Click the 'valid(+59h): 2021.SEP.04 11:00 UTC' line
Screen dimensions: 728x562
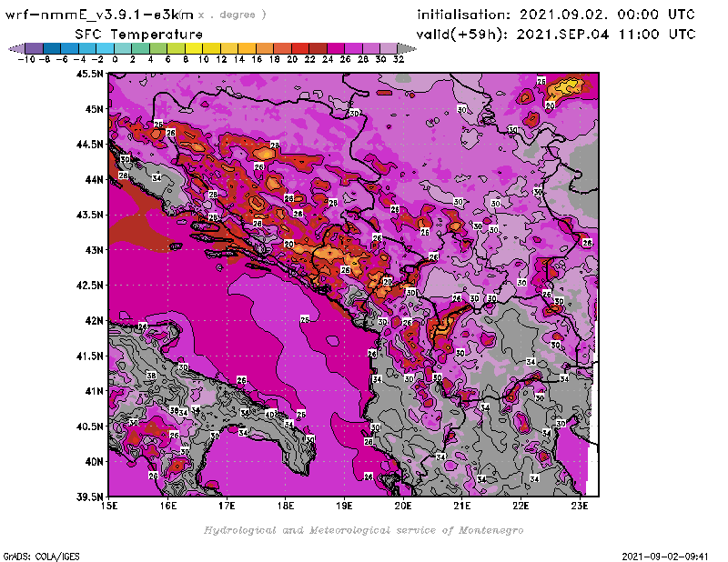[x=556, y=35]
